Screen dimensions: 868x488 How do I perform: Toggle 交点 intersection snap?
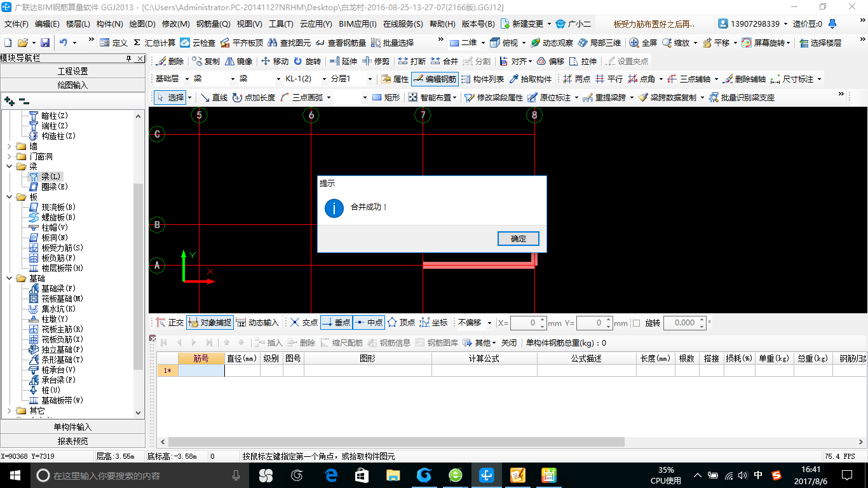(x=304, y=322)
